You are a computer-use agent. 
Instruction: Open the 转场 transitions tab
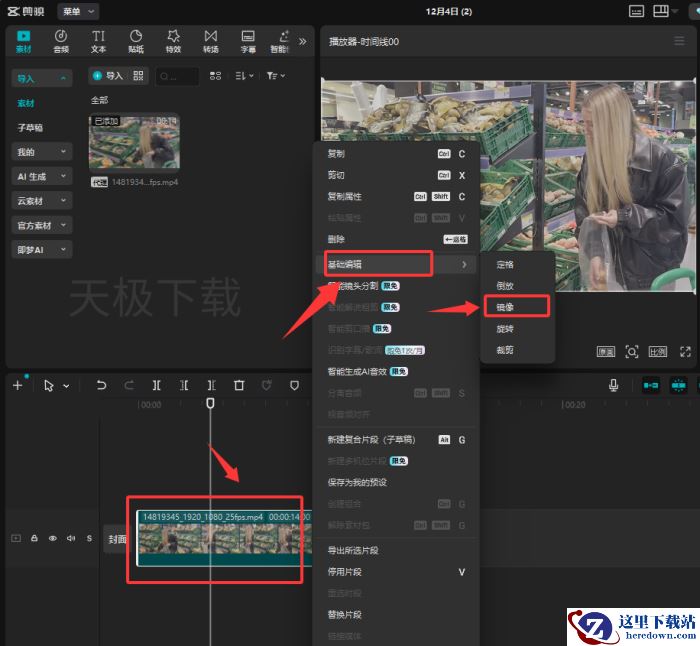pyautogui.click(x=211, y=42)
